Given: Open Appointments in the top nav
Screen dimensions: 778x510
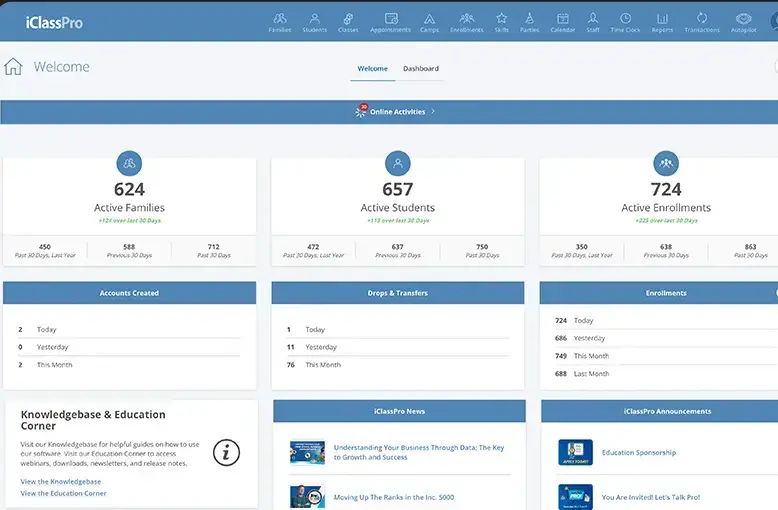Looking at the screenshot, I should tap(390, 23).
